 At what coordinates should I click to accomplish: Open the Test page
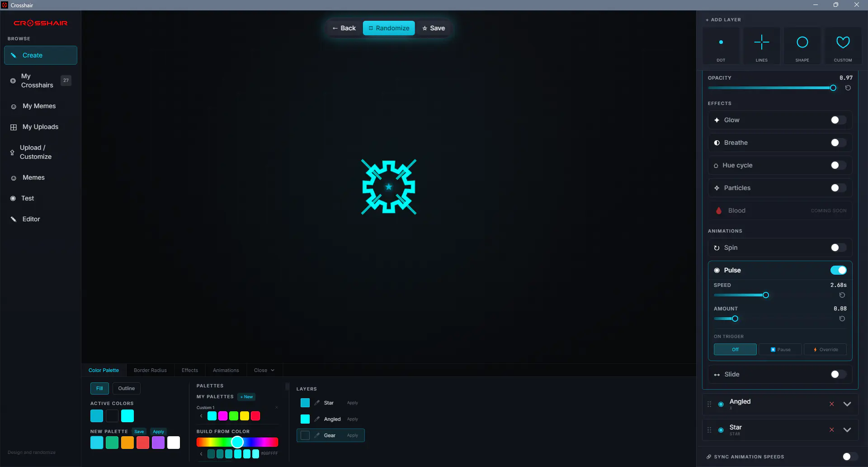click(x=41, y=198)
